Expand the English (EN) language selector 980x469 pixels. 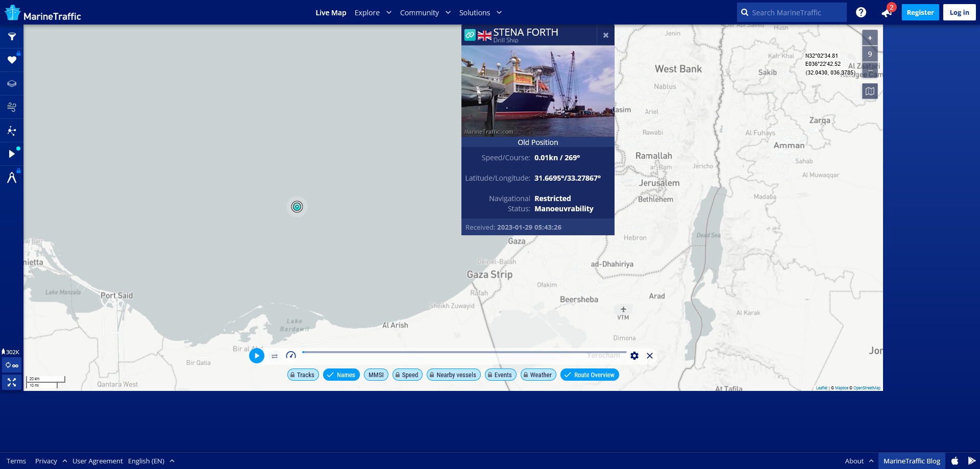[151, 461]
